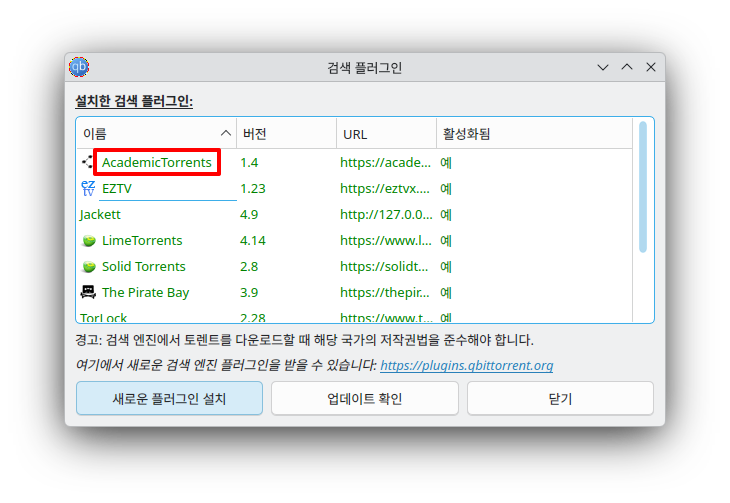Click version 4.14 of LimeTorrents
Viewport: 730px width, 503px height.
[x=253, y=241]
